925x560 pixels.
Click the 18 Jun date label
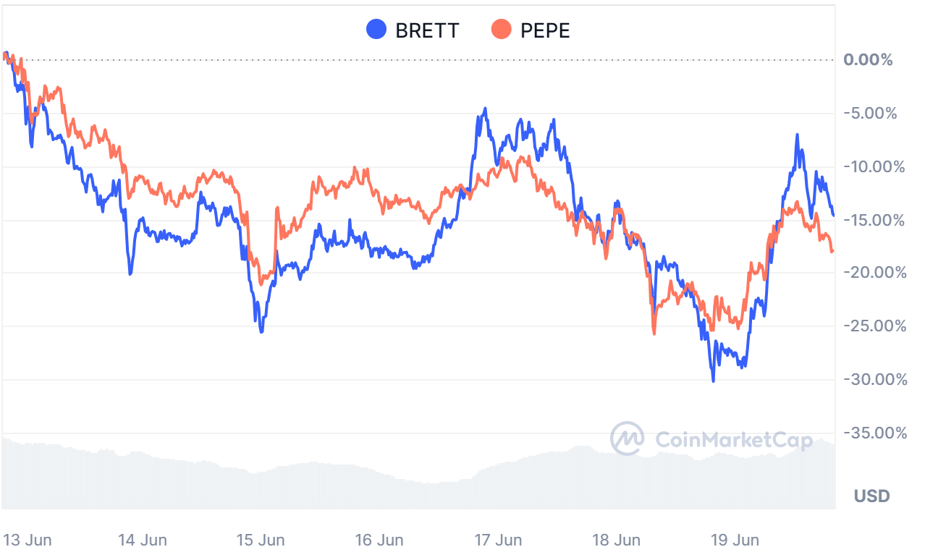(x=616, y=540)
